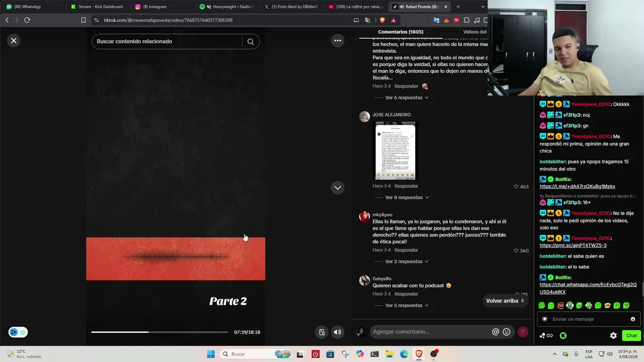Open the three-dots more options menu on video

point(338,41)
